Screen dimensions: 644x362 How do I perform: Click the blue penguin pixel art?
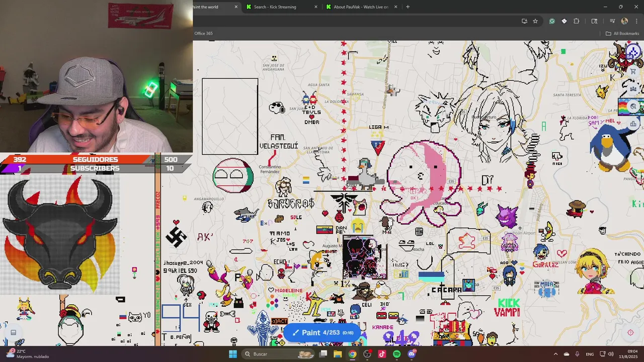click(610, 148)
